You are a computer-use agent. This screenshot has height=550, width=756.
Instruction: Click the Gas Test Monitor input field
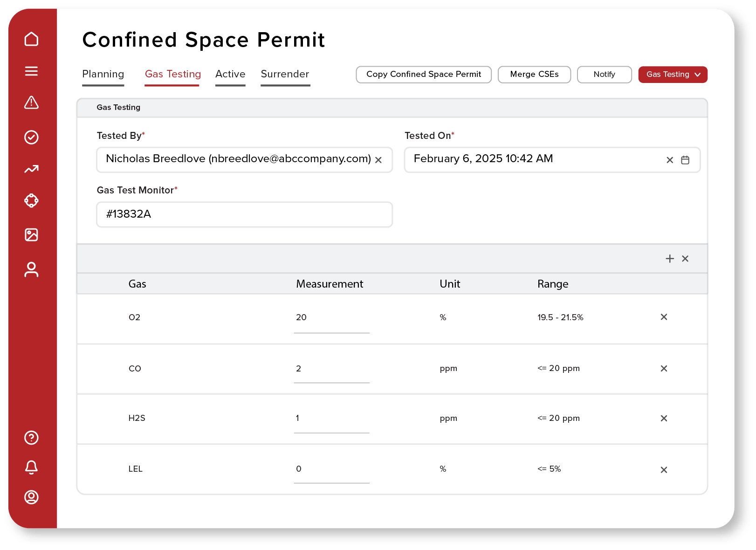[x=244, y=214]
